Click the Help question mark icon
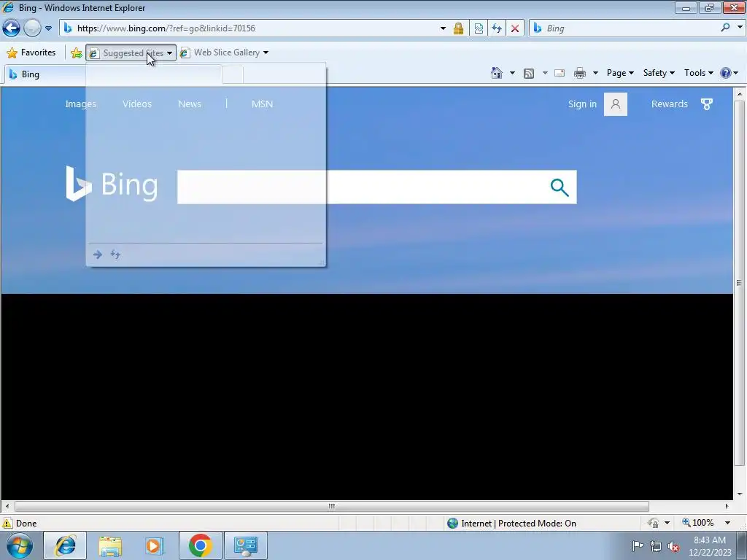Viewport: 747px width, 560px height. [x=726, y=73]
